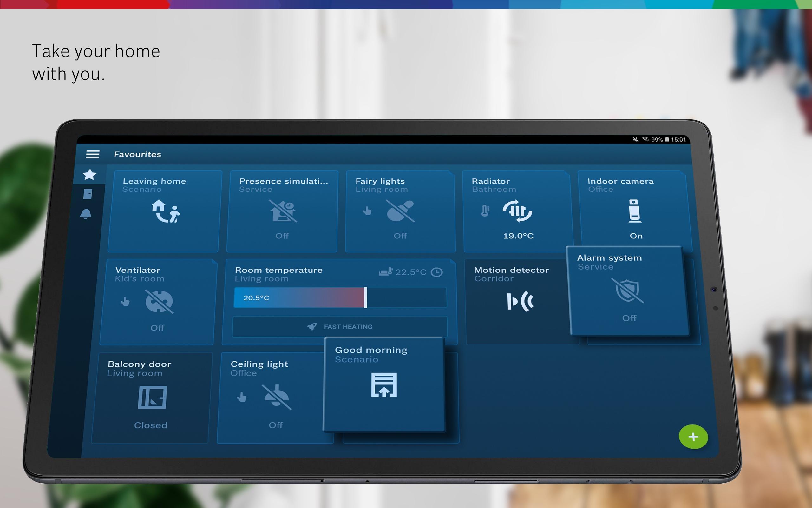Tap the Ceiling light manual hand icon
The width and height of the screenshot is (812, 508).
click(x=242, y=397)
